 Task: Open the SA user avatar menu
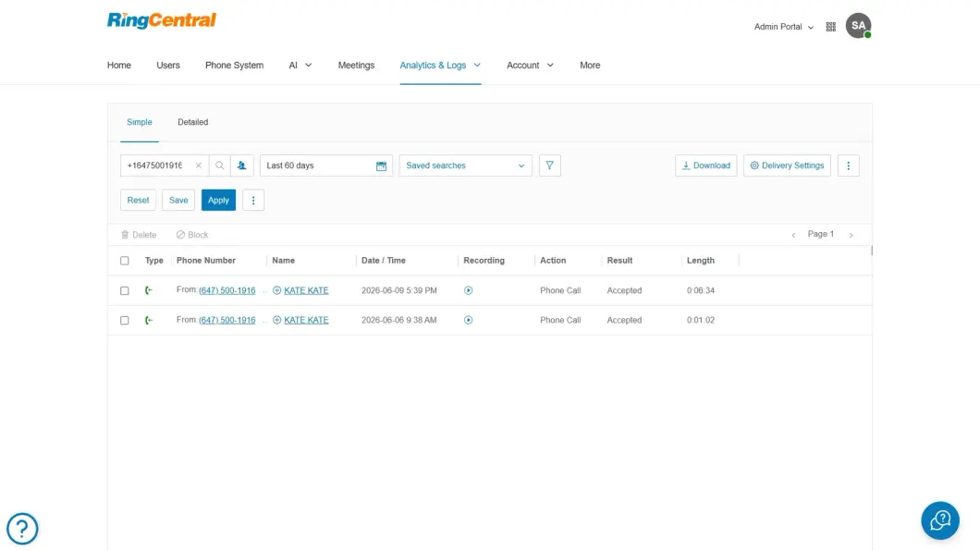[858, 26]
